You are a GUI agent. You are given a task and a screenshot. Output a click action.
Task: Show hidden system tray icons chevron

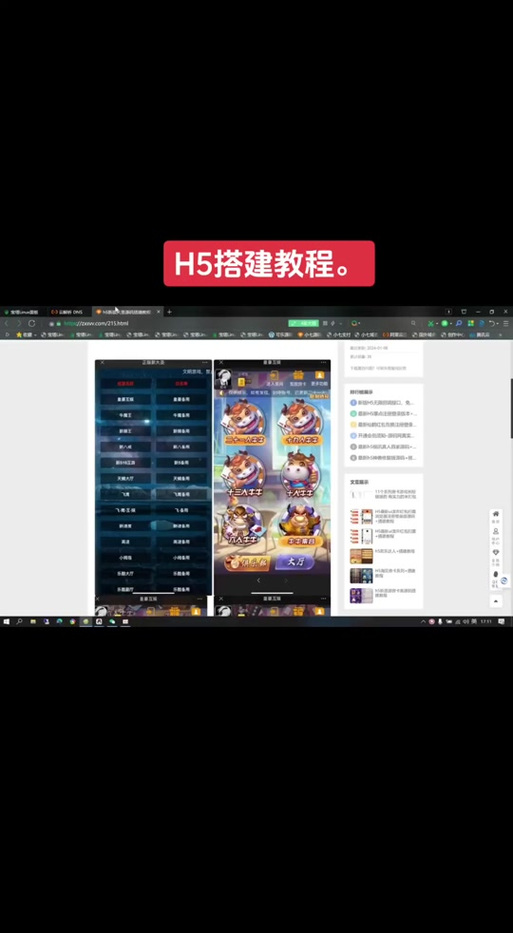(423, 621)
